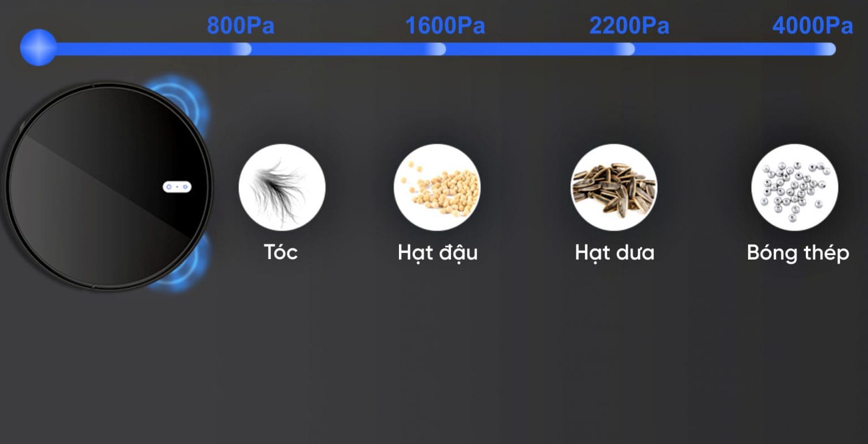Viewport: 868px width, 444px height.
Task: Click the 800Pa suction label
Action: [x=241, y=25]
